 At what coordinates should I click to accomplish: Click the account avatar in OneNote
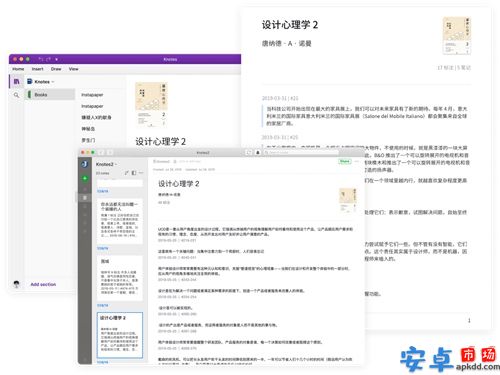(16, 284)
